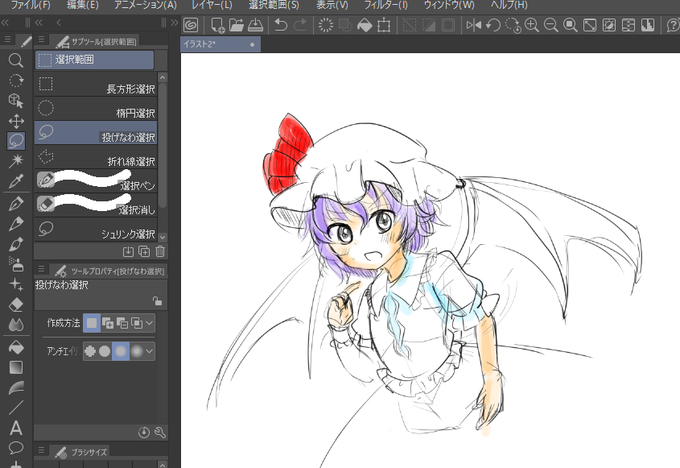Rotate canvas left in command bar
Image resolution: width=680 pixels, height=468 pixels.
tap(493, 25)
